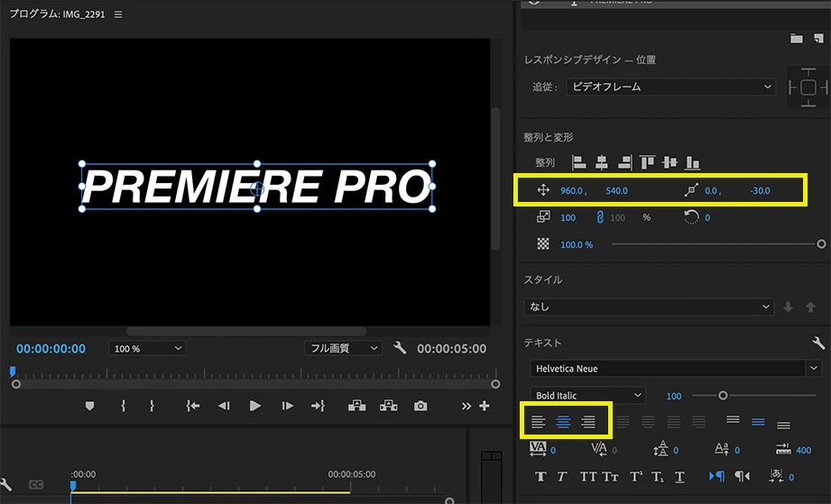Play the sequence in the Program monitor

[x=255, y=406]
